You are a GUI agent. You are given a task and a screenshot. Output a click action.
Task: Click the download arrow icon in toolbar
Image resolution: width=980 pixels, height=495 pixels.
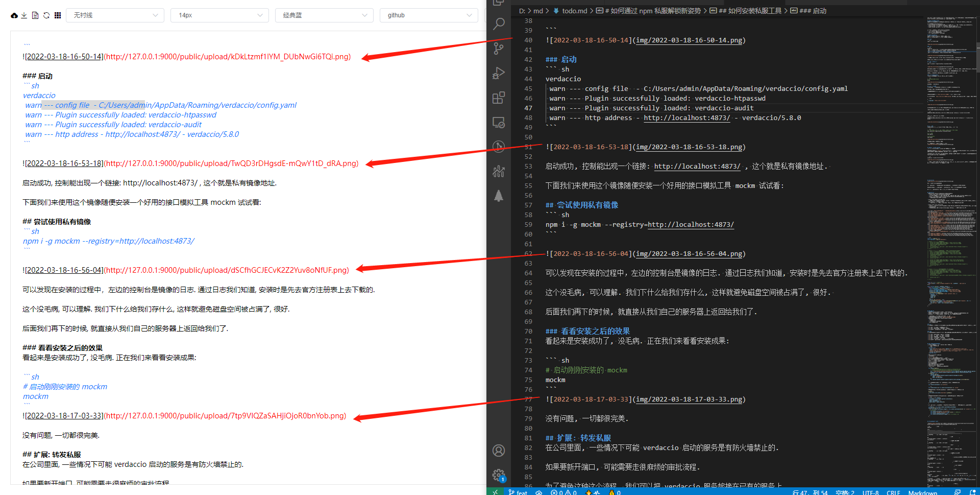(x=24, y=15)
